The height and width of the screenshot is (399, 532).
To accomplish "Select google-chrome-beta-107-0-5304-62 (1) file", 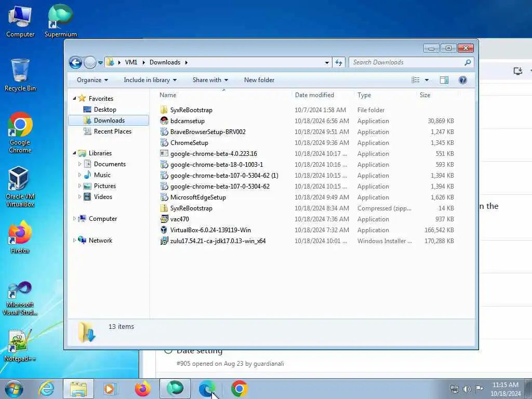I will tap(224, 176).
